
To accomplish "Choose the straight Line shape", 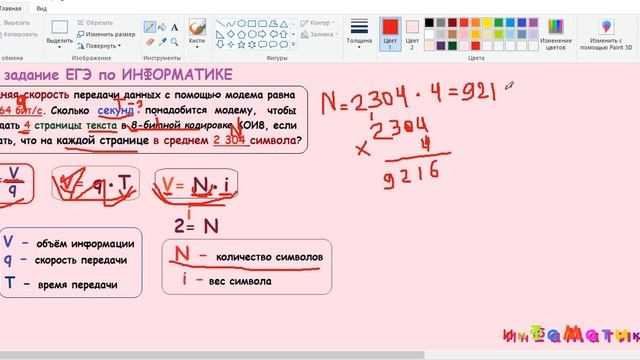I will (220, 24).
